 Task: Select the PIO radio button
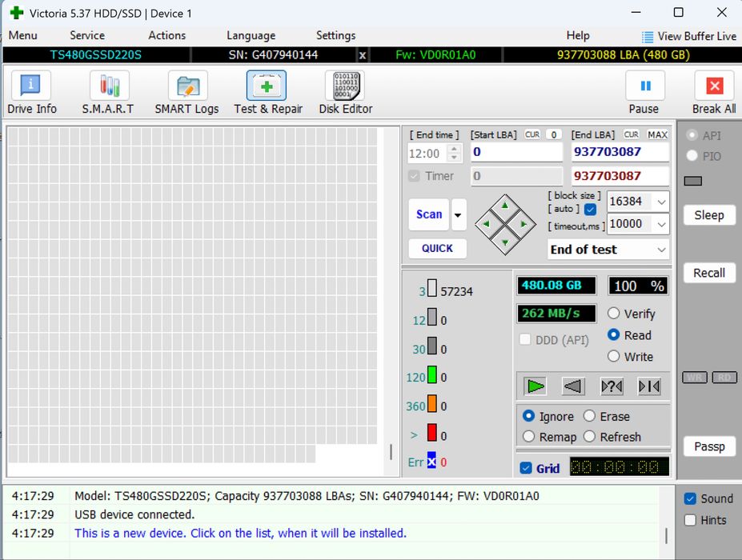(692, 156)
